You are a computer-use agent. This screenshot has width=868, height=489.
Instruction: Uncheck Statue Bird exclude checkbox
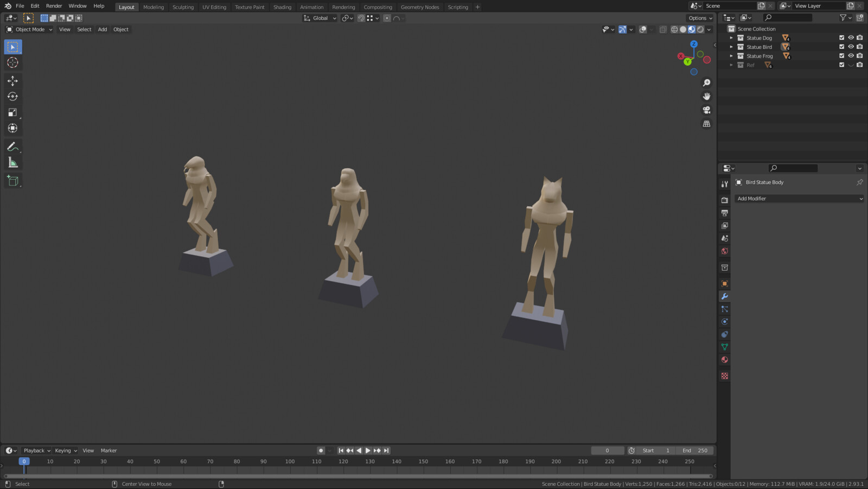click(x=842, y=47)
